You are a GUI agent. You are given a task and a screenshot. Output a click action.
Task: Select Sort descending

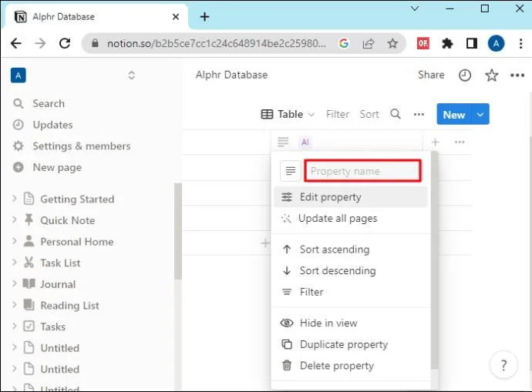351,271
